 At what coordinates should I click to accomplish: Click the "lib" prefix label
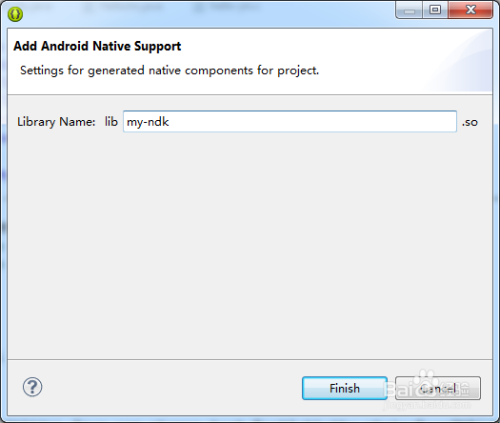(x=111, y=121)
